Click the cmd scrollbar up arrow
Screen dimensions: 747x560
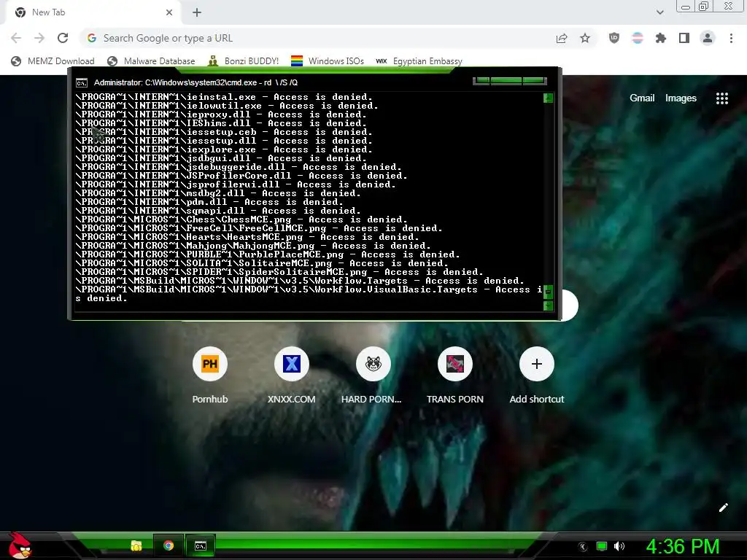[549, 98]
